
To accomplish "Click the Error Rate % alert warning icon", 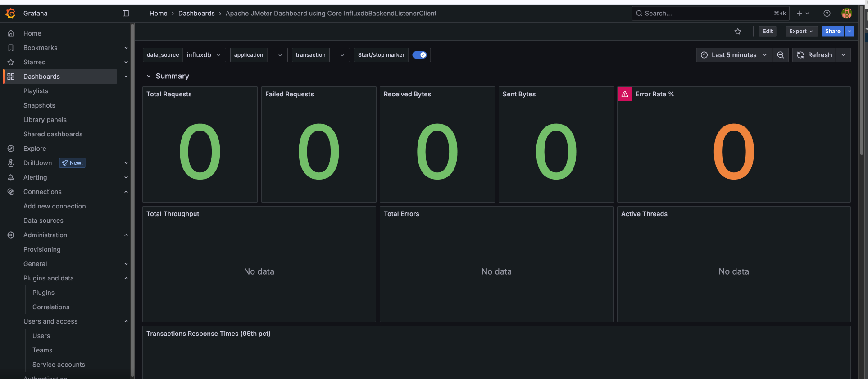I will coord(625,94).
